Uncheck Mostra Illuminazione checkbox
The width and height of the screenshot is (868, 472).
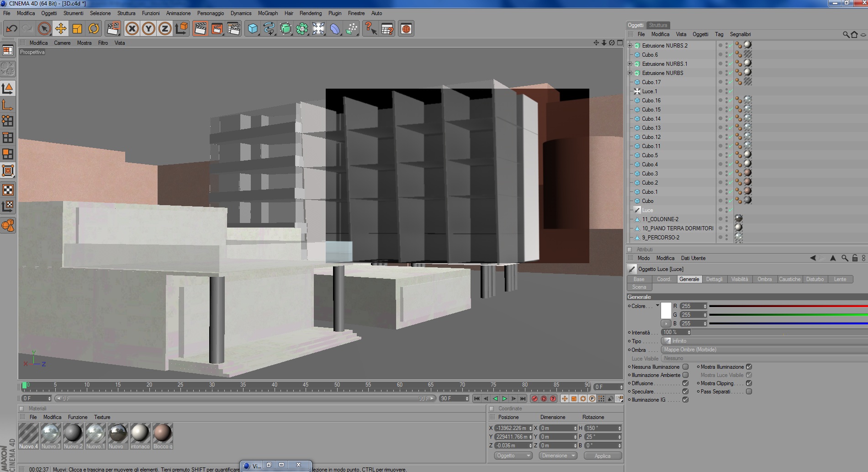click(749, 367)
